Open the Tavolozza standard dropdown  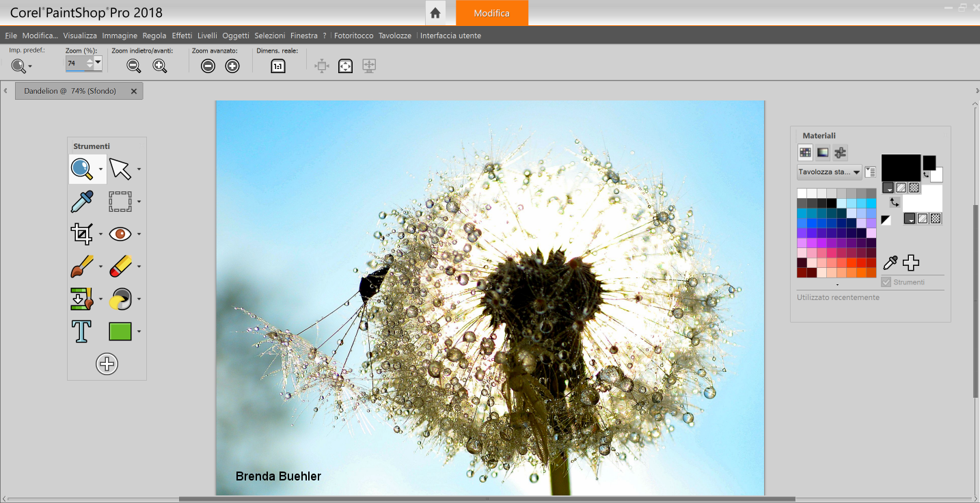[829, 172]
